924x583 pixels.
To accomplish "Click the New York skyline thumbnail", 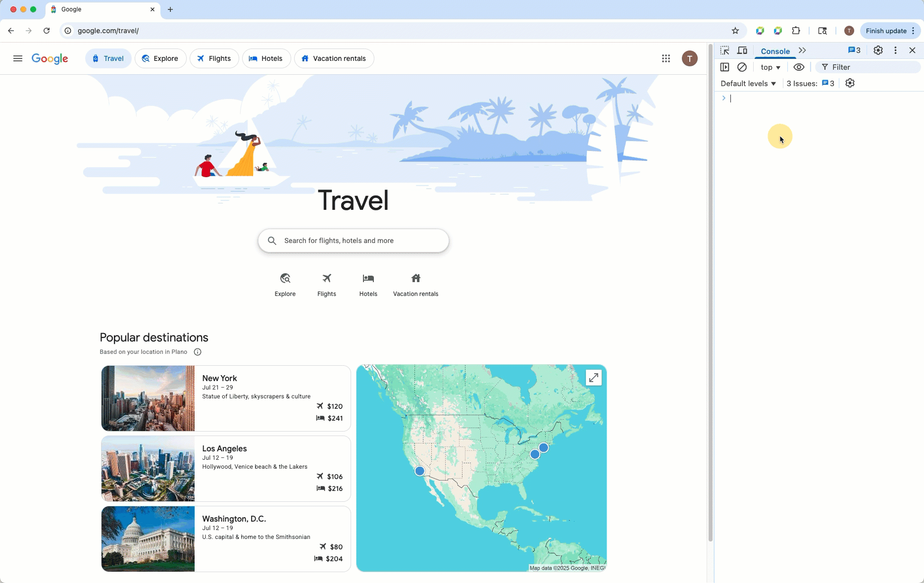I will pos(148,398).
